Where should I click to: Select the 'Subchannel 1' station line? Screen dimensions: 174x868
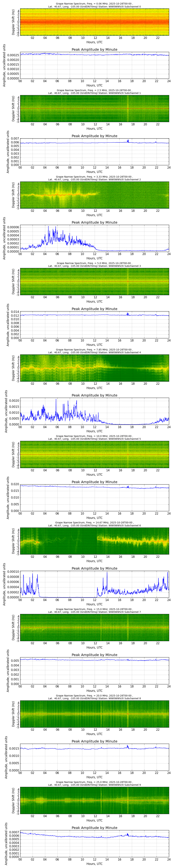coord(94,93)
